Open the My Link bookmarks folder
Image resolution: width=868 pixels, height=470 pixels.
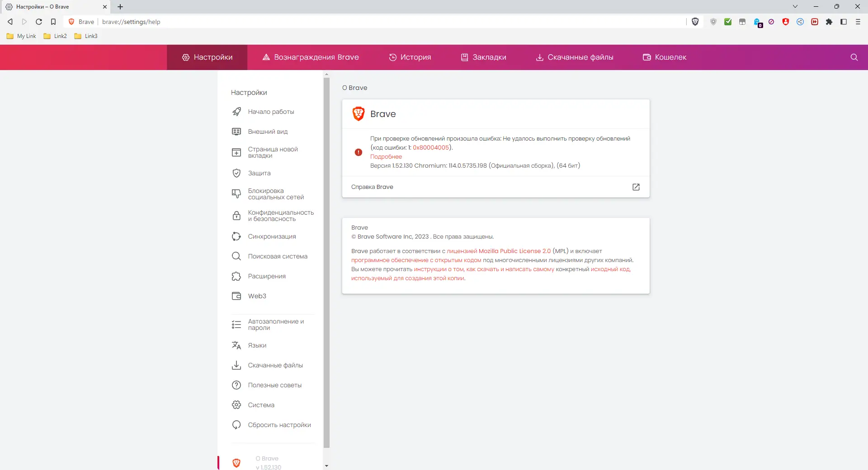coord(21,36)
